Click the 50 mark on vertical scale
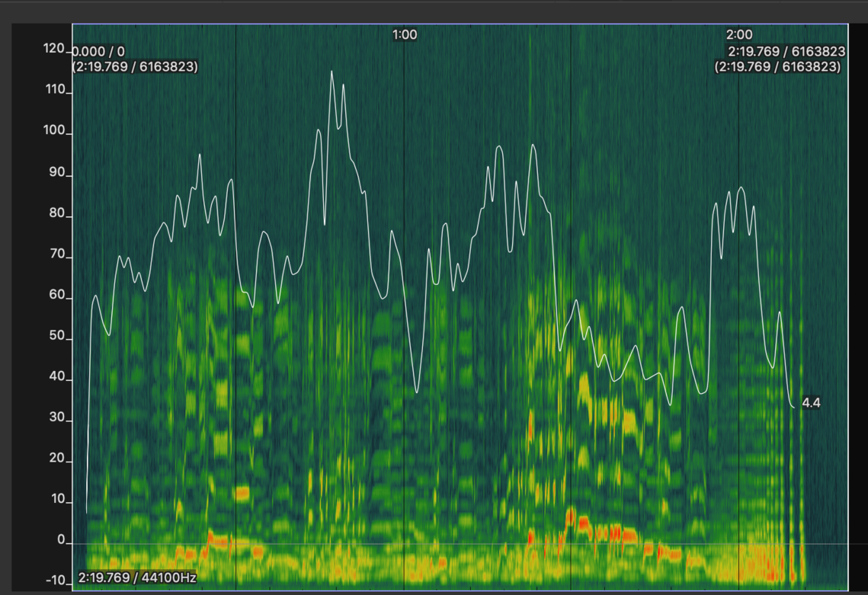Viewport: 868px width, 595px height. tap(57, 337)
